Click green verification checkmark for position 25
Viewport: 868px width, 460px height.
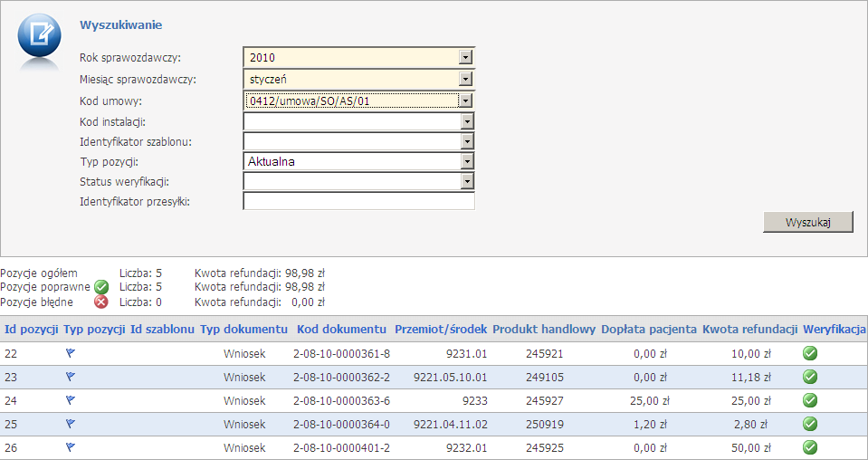tap(810, 424)
